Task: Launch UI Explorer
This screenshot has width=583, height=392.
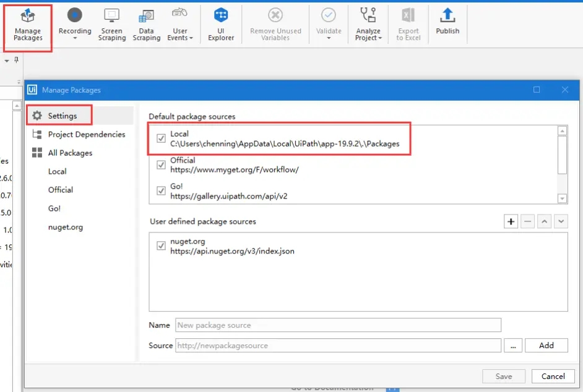Action: coord(221,25)
